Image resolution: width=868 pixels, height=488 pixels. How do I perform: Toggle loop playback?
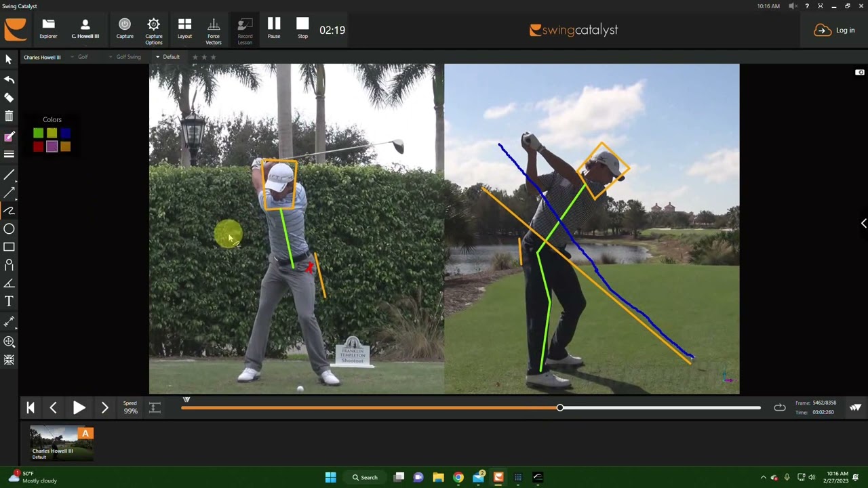click(x=780, y=407)
